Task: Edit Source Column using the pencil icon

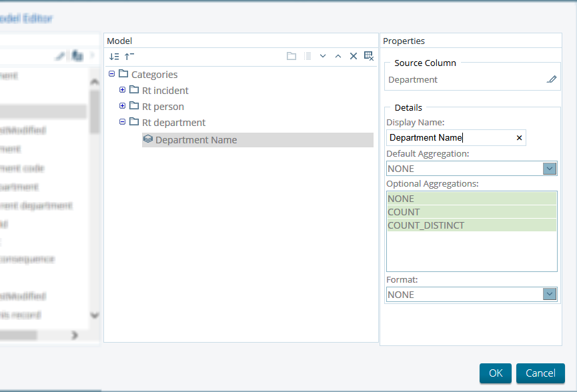Action: click(552, 79)
